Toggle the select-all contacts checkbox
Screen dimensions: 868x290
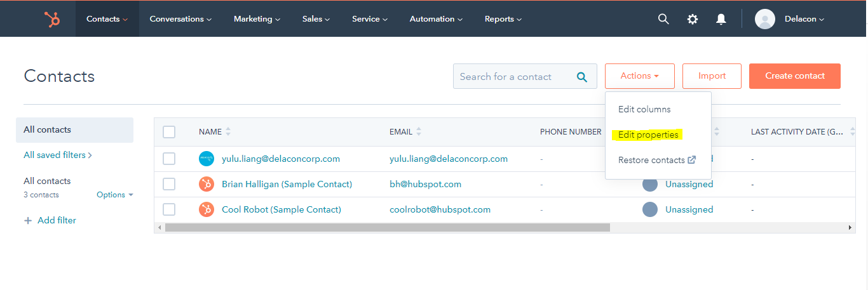pyautogui.click(x=169, y=132)
